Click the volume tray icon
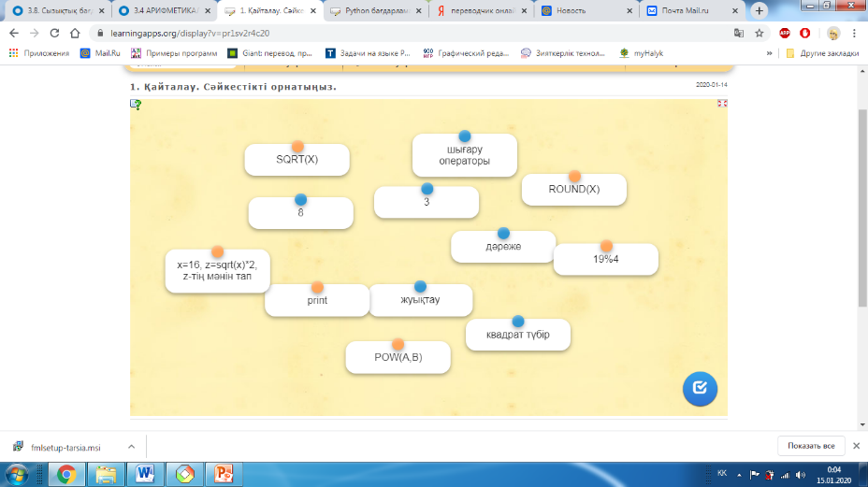 coord(800,475)
